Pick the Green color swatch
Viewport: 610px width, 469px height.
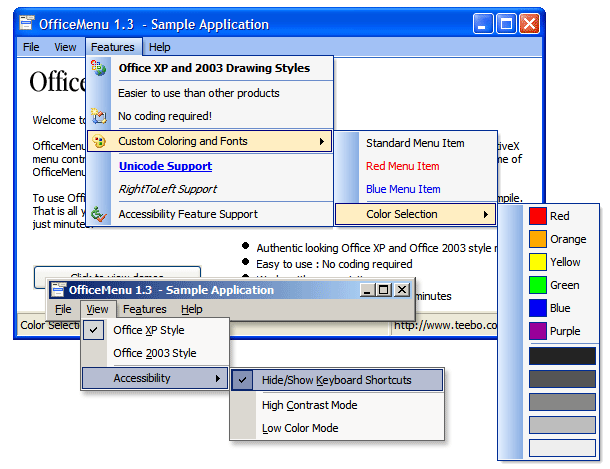538,285
